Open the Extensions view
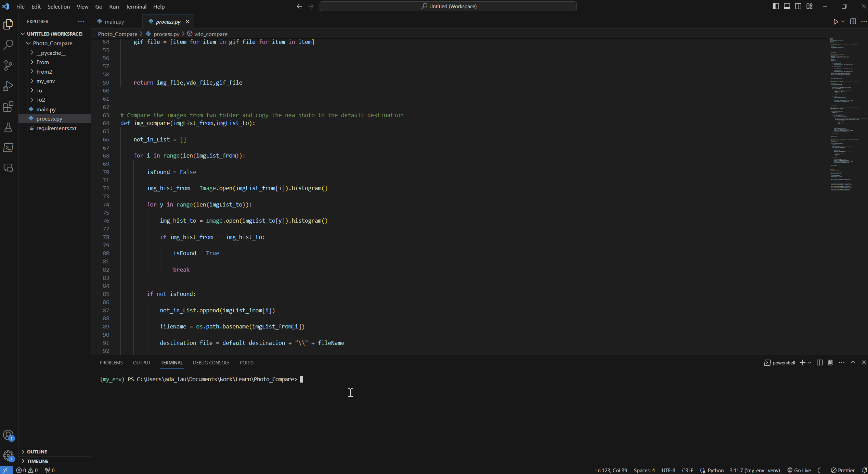 coord(8,107)
